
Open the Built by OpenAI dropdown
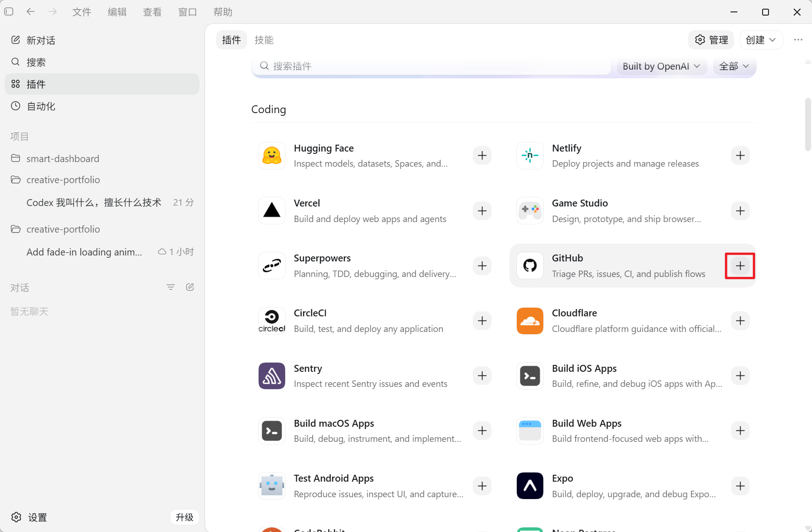(661, 66)
